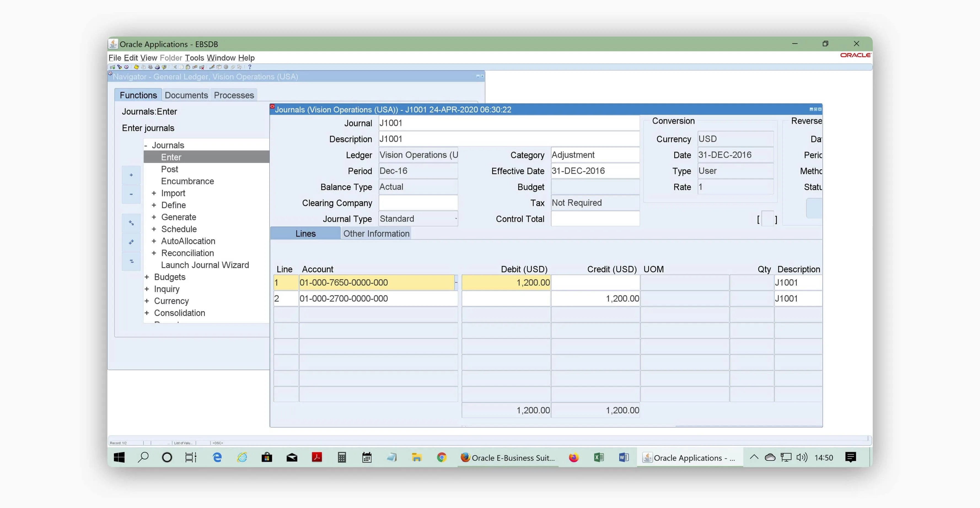Click the Paste toolbar icon

pyautogui.click(x=188, y=67)
